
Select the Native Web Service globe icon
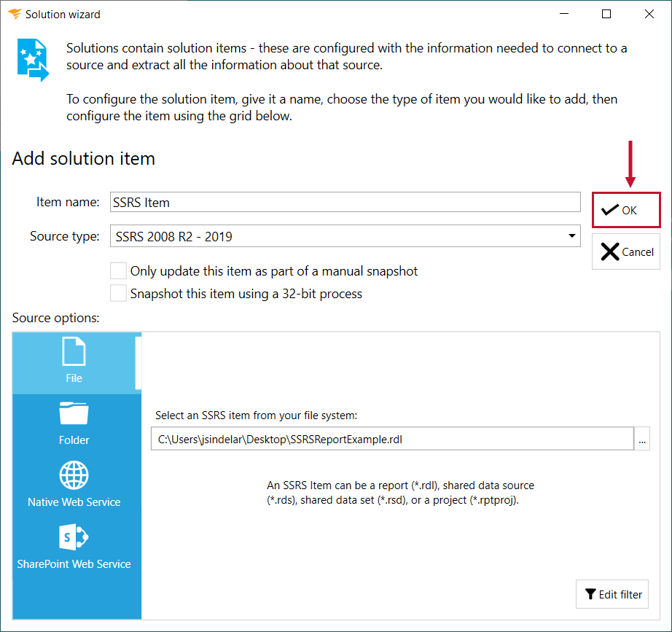74,475
